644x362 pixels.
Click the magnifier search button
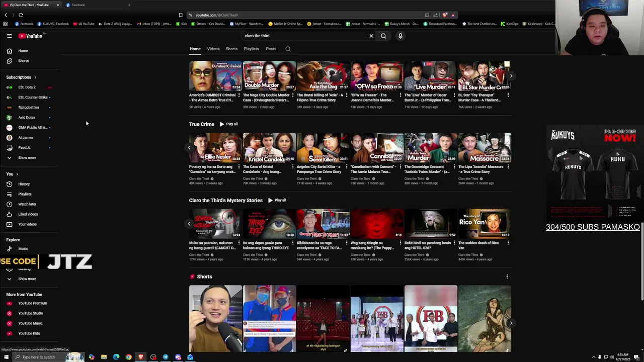(x=383, y=36)
